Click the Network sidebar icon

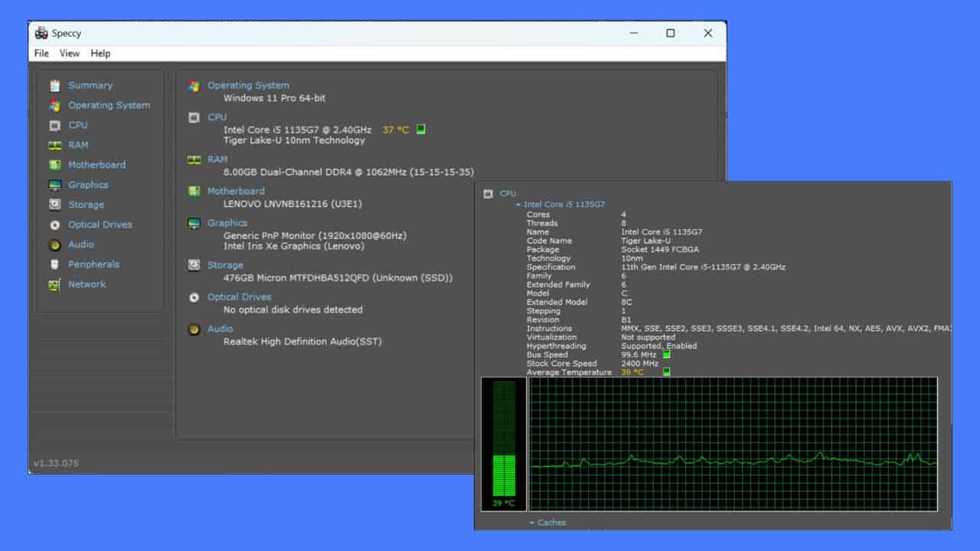[54, 285]
